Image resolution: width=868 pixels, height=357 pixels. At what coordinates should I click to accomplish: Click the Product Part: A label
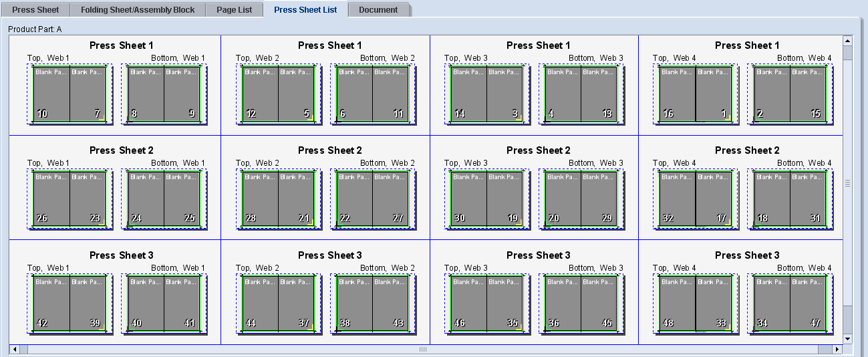pyautogui.click(x=35, y=29)
